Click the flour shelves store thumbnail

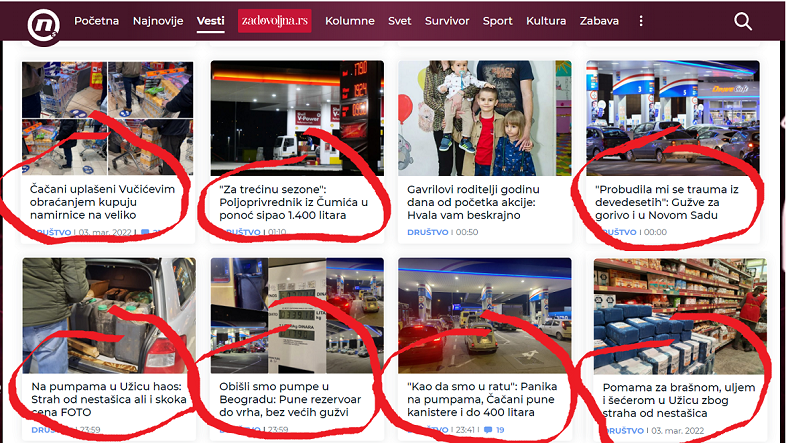tap(680, 316)
